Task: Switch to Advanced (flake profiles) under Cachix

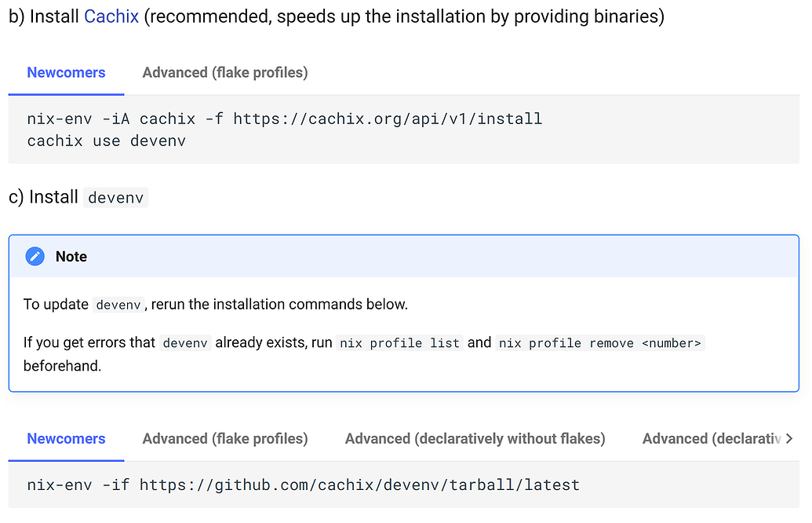Action: tap(224, 72)
